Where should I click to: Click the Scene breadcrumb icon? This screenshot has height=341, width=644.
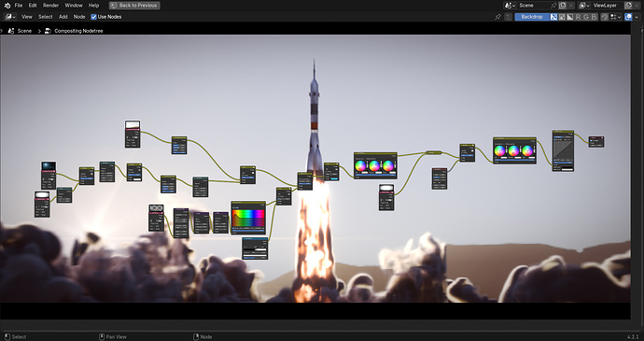pos(11,31)
